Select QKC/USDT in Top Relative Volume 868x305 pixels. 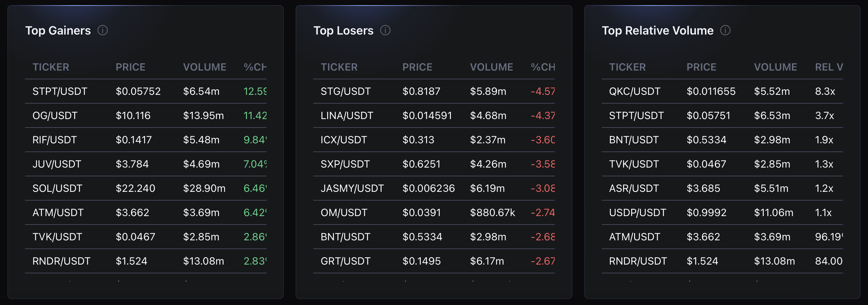pos(634,91)
